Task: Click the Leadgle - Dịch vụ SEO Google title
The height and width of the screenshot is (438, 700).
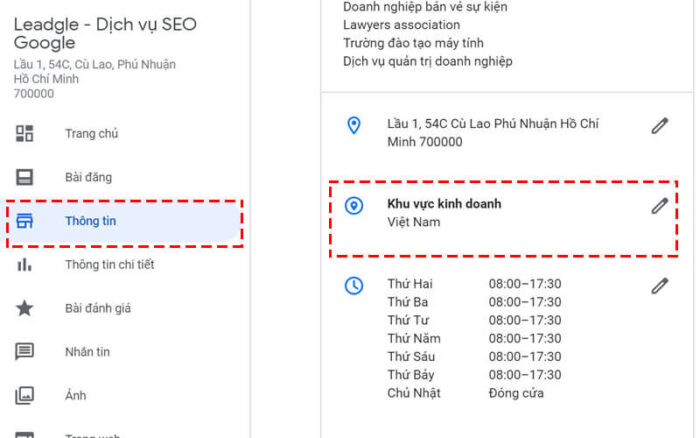Action: (105, 33)
